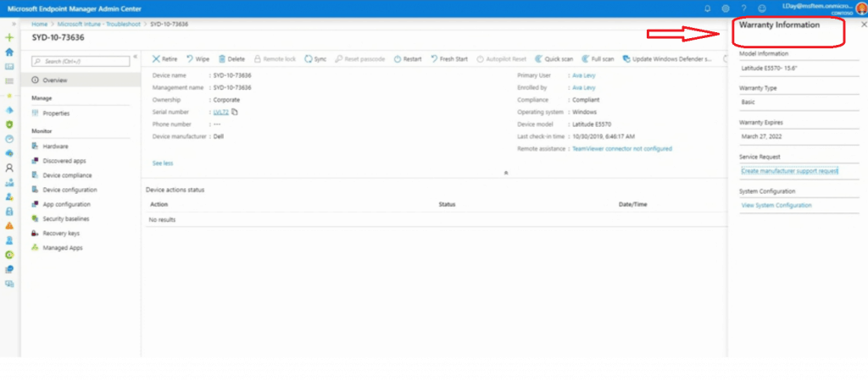Click the Date/Time column header
Image resolution: width=868 pixels, height=381 pixels.
(632, 204)
